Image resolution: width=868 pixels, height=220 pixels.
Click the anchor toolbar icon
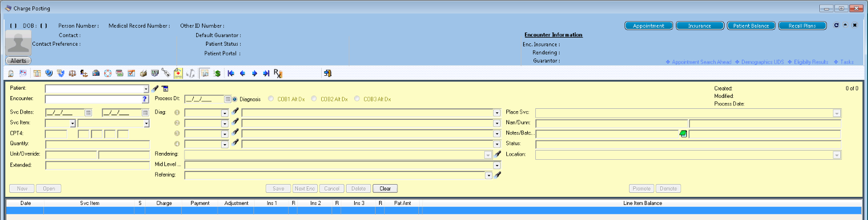pos(190,74)
